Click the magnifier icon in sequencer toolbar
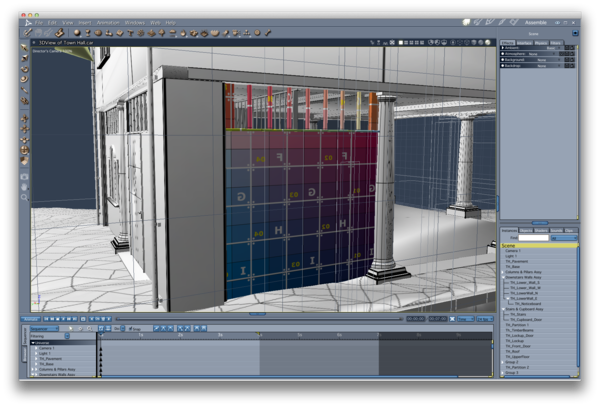This screenshot has height=407, width=600. [x=90, y=329]
